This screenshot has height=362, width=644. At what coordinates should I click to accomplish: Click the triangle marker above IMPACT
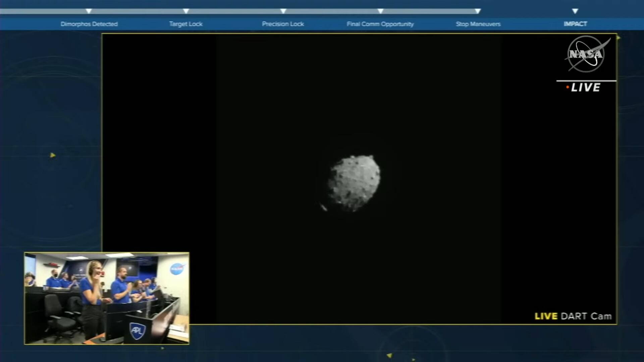575,11
